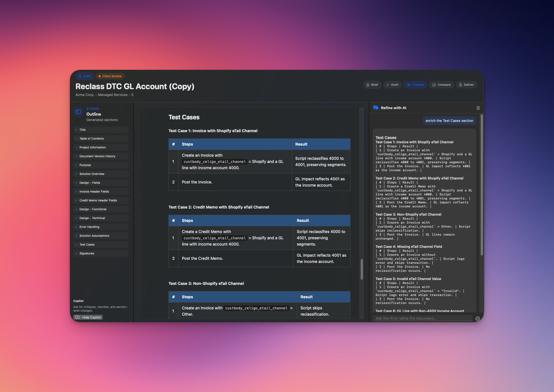Image resolution: width=554 pixels, height=392 pixels.
Task: Open Table of Contents outline section
Action: click(x=101, y=138)
